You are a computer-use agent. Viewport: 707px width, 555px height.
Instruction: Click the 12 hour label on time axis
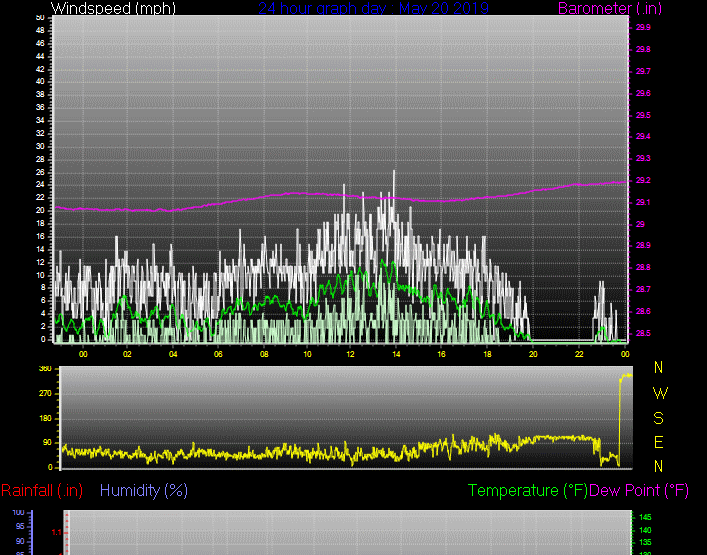(x=350, y=354)
